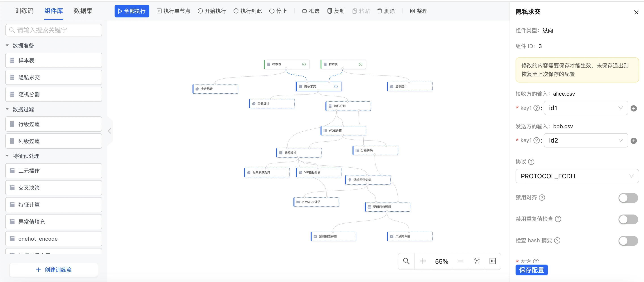Click the canvas search magnifier icon
Viewport: 644px width, 282px height.
point(406,261)
